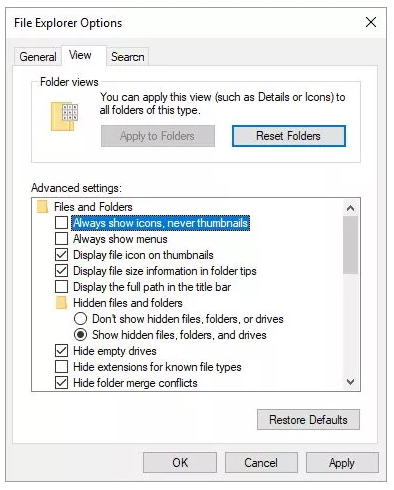Click the Hide folder merge conflicts label text
The height and width of the screenshot is (490, 394).
click(135, 383)
